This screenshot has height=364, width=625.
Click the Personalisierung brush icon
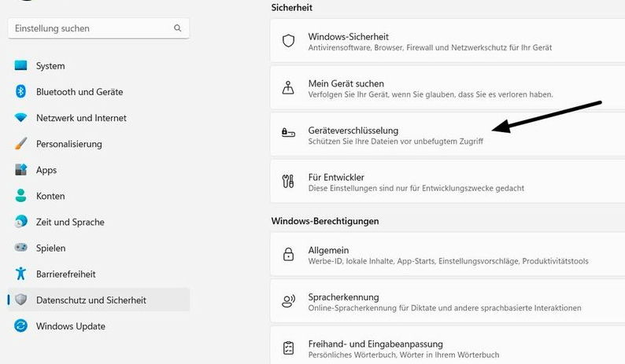21,144
